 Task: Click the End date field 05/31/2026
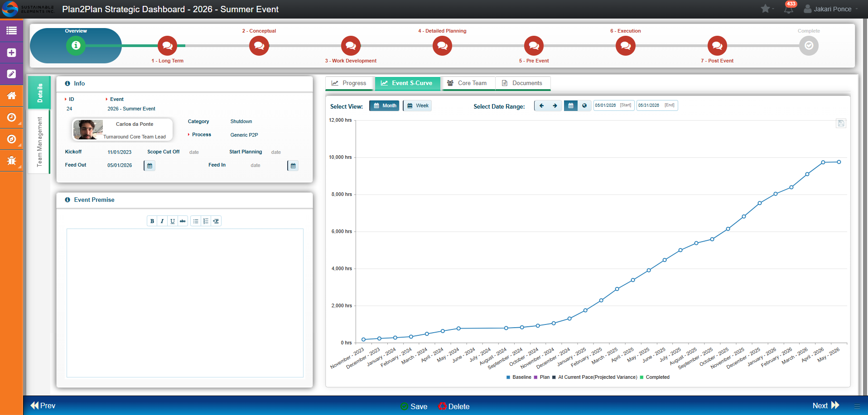[657, 105]
